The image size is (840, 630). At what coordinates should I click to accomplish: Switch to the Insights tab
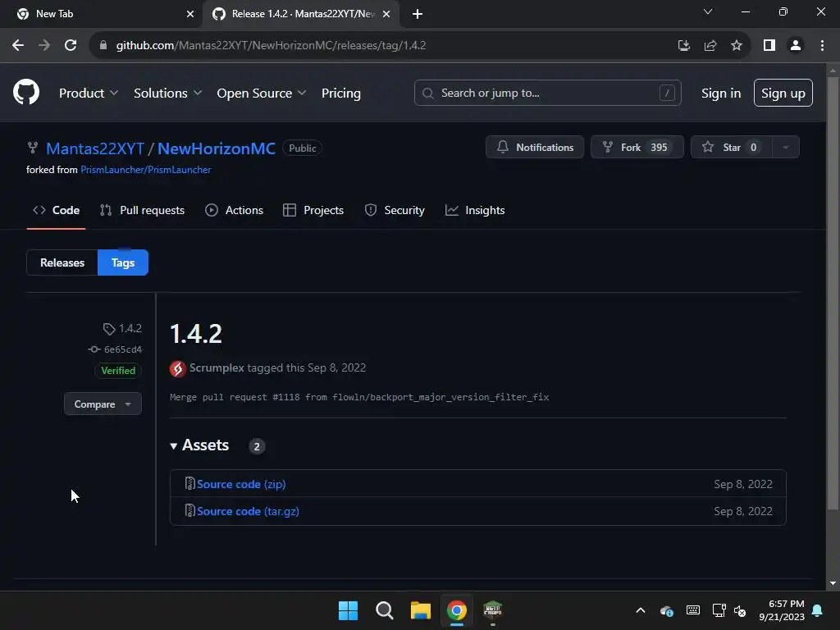(475, 210)
